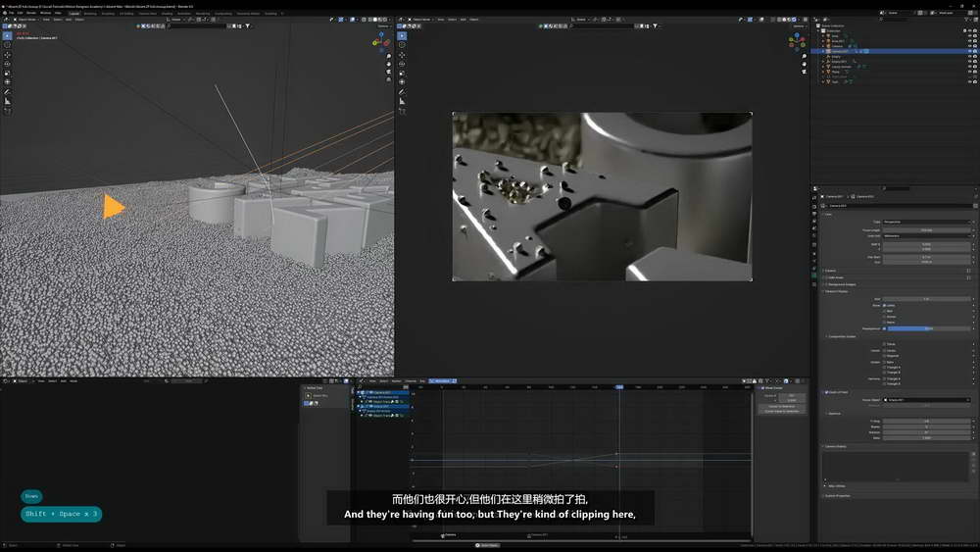980x552 pixels.
Task: Select the Move tool in camera viewport
Action: 402,55
